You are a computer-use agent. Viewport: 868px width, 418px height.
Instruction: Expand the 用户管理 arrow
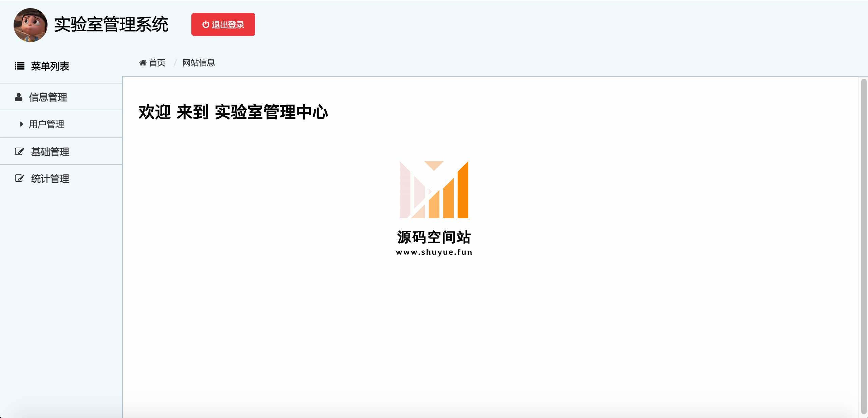22,124
